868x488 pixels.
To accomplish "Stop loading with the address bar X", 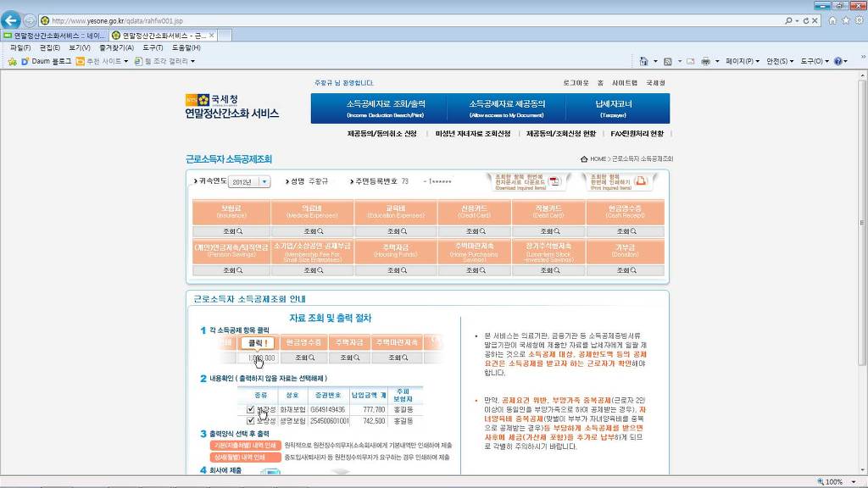I will (x=815, y=20).
